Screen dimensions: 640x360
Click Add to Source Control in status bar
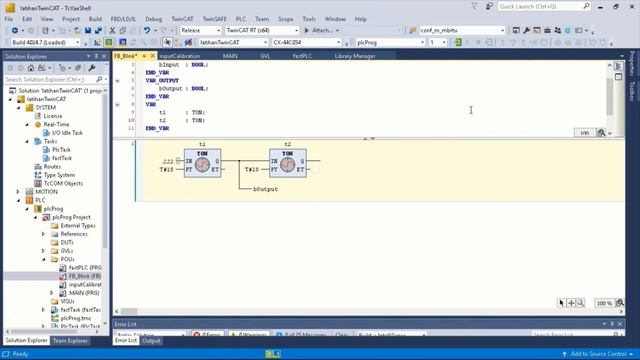click(598, 354)
